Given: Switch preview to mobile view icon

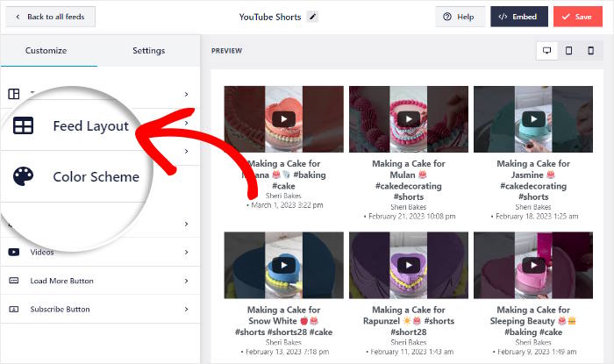Looking at the screenshot, I should coord(591,51).
